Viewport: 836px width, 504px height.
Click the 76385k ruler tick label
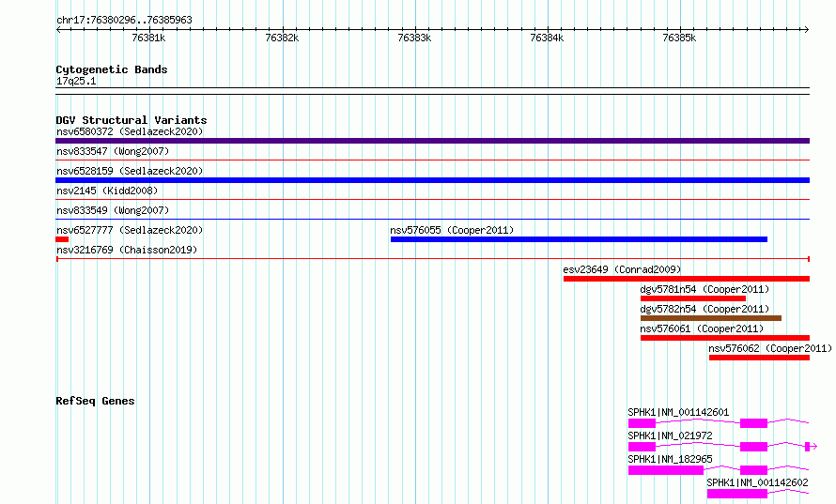coord(679,38)
